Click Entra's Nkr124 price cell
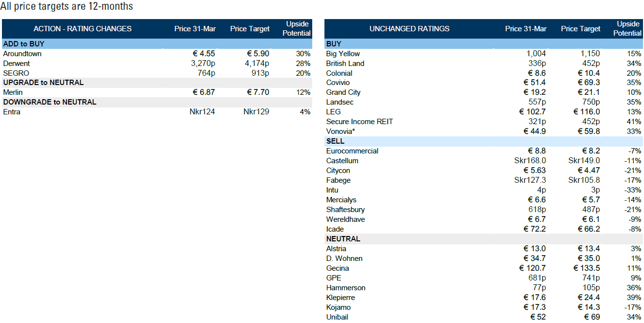Screen dimensions: 644x323 (202, 112)
